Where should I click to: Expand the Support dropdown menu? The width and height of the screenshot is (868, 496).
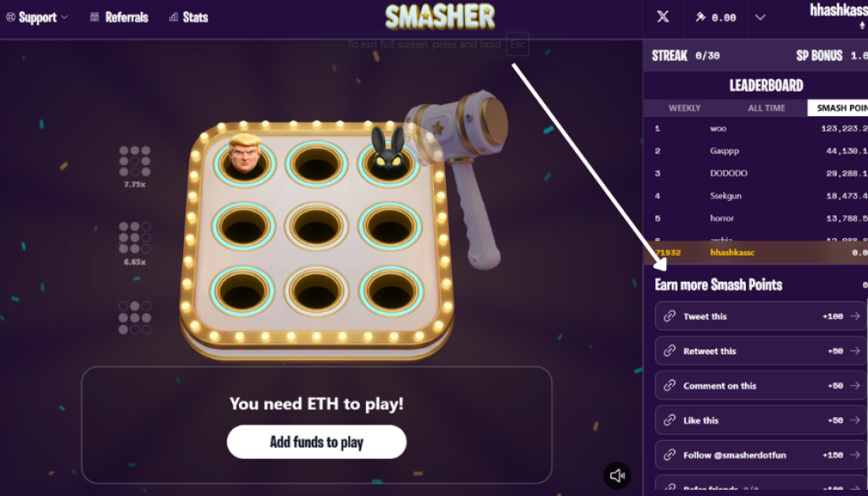click(37, 17)
